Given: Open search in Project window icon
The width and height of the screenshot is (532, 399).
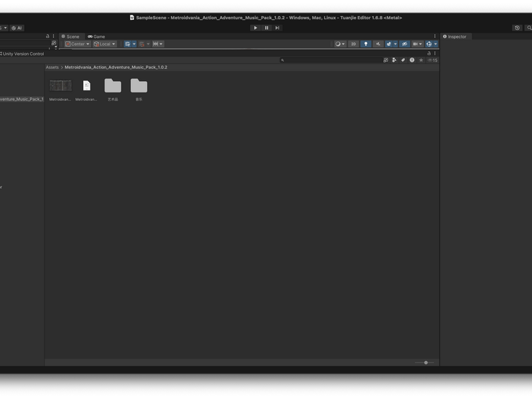Looking at the screenshot, I should [x=386, y=60].
